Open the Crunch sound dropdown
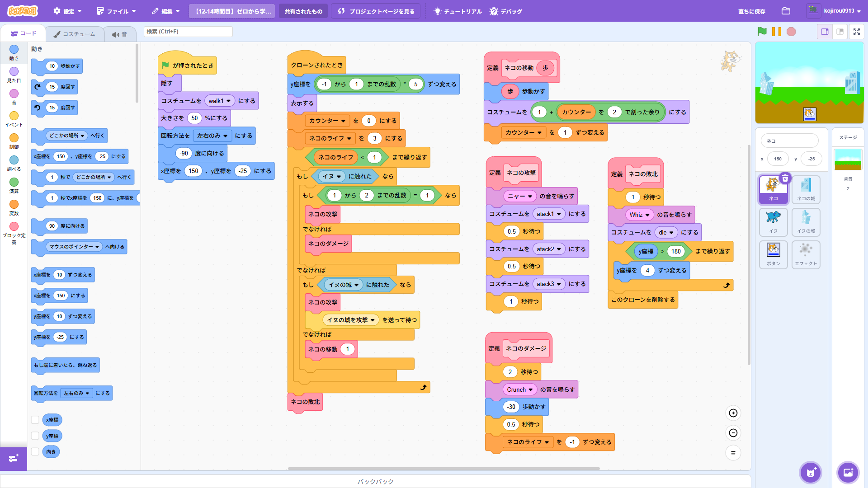The height and width of the screenshot is (488, 868). tap(519, 389)
